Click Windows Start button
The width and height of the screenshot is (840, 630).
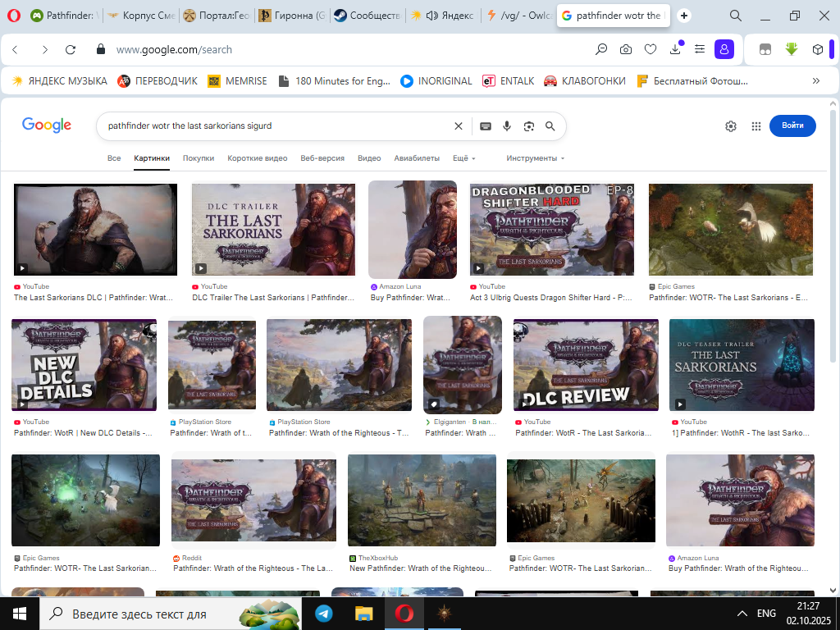click(x=20, y=614)
